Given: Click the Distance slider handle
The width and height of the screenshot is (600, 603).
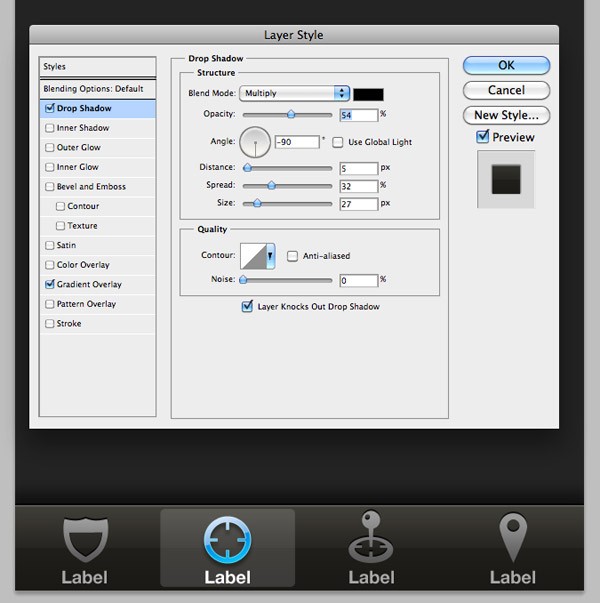Looking at the screenshot, I should pos(247,167).
